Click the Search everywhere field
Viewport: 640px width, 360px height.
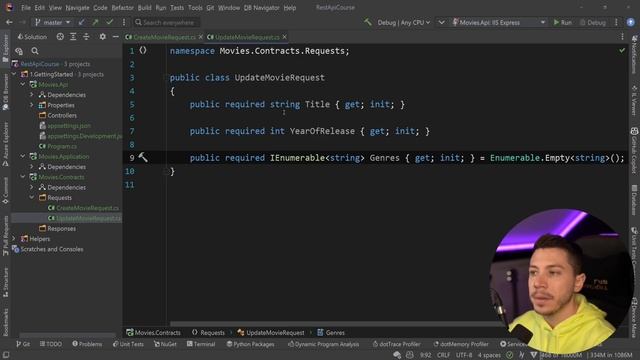167,22
